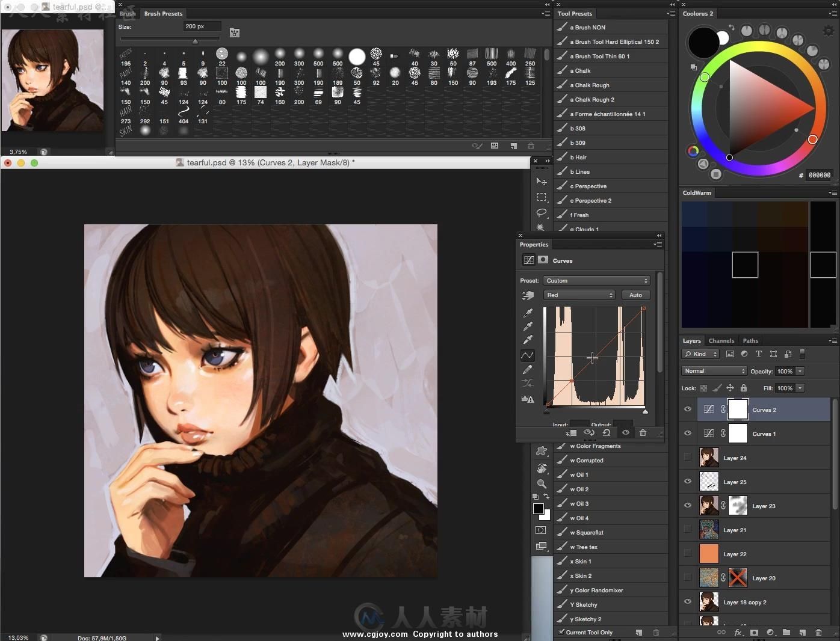Lock transparent pixels checkerboard icon
The width and height of the screenshot is (840, 641).
(x=703, y=388)
